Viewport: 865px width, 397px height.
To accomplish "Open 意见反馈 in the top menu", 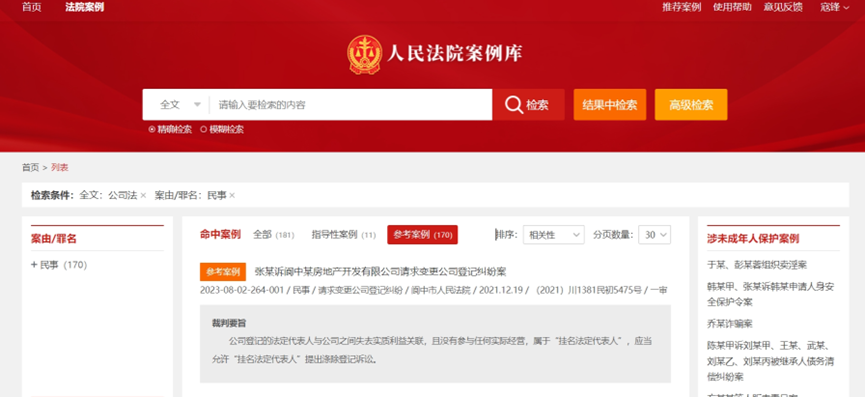I will [783, 7].
